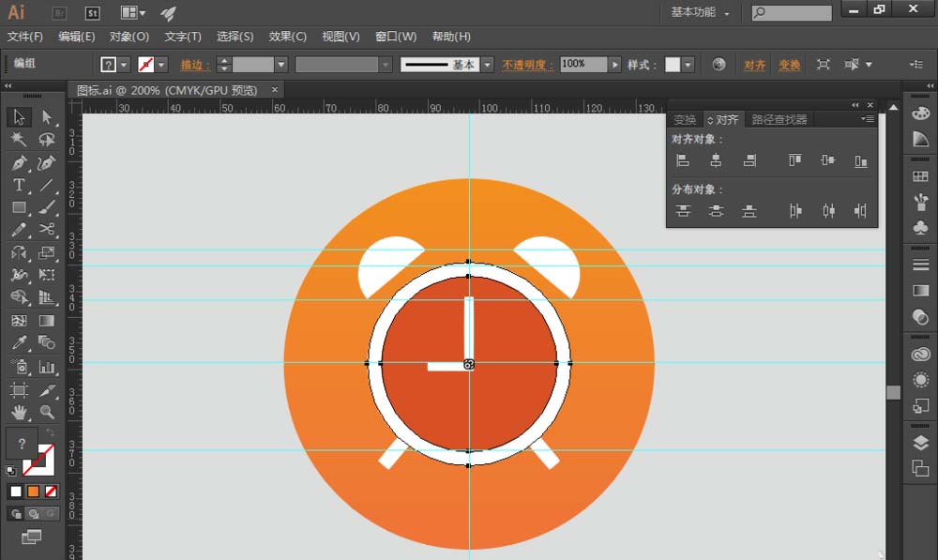Select the Type (T) tool
Image resolution: width=938 pixels, height=560 pixels.
tap(19, 185)
